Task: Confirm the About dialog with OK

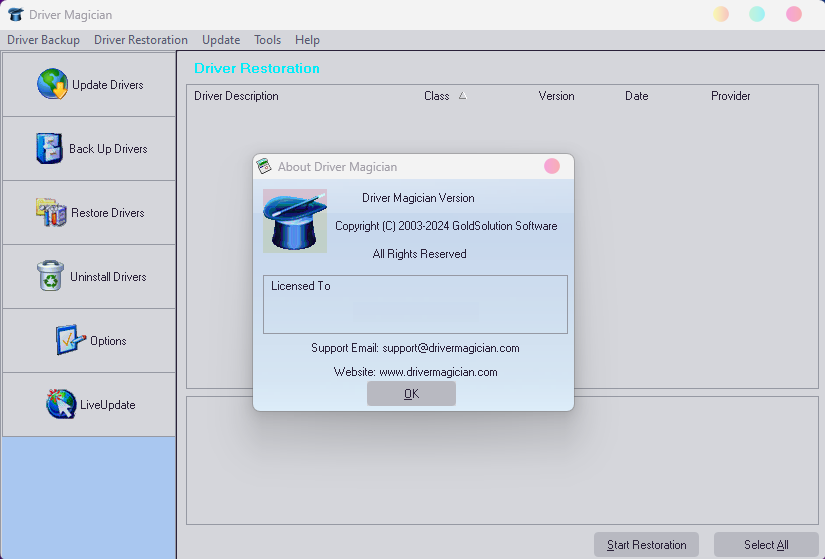Action: coord(411,394)
